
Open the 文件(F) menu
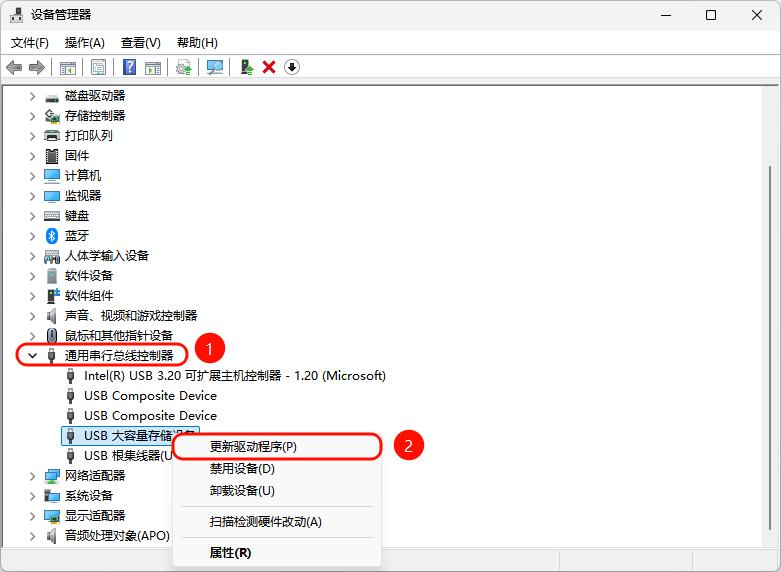pyautogui.click(x=30, y=43)
